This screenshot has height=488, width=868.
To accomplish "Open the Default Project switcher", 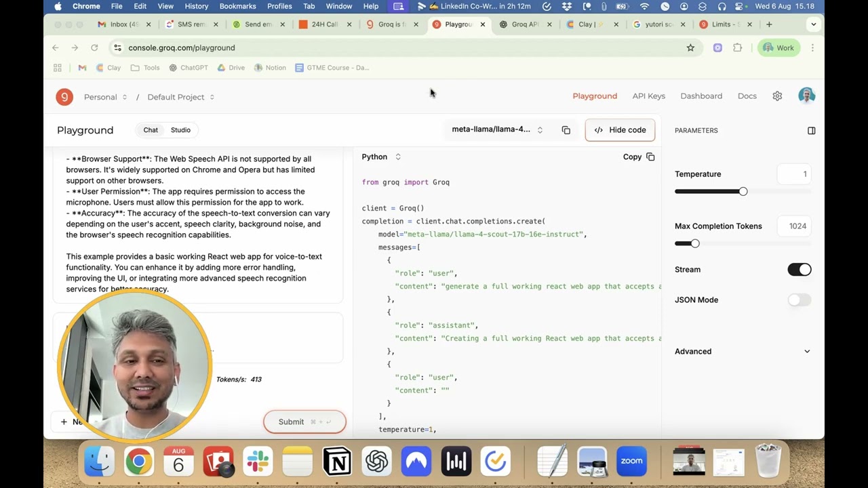I will coord(181,97).
